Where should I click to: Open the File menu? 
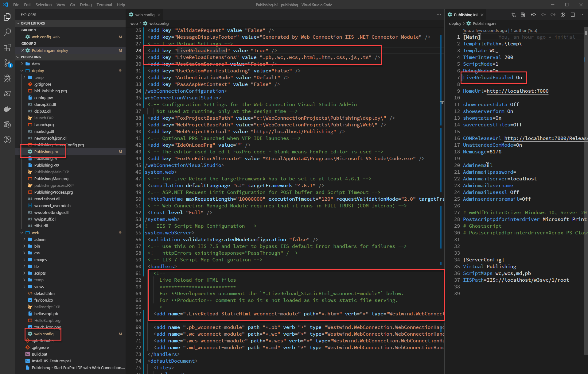[16, 5]
